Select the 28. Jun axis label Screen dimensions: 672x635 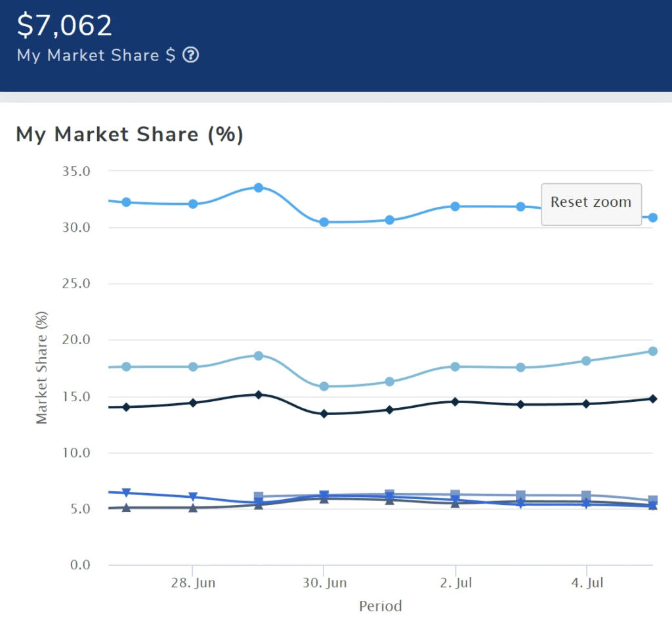tap(194, 582)
